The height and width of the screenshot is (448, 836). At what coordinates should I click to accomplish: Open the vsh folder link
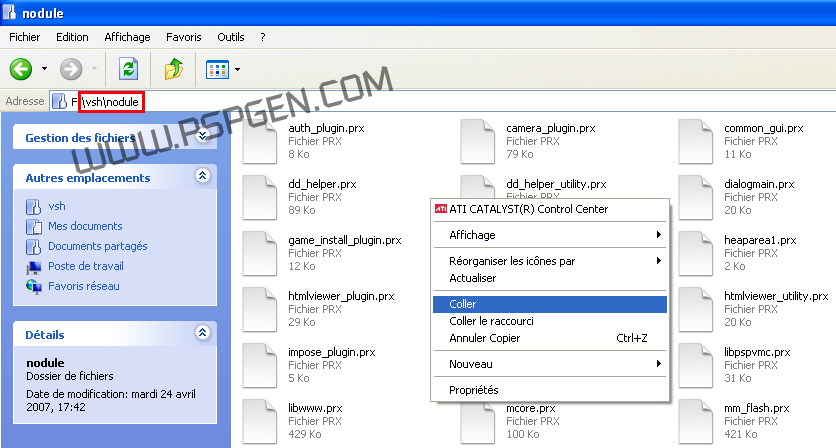(57, 206)
